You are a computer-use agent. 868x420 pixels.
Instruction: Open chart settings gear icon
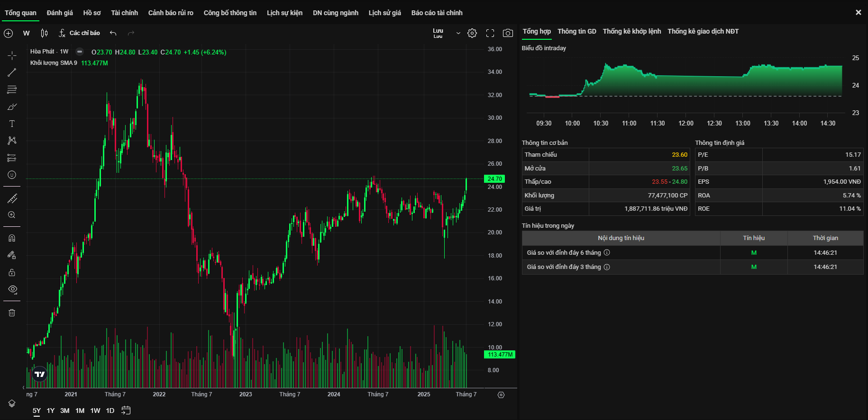coord(472,33)
